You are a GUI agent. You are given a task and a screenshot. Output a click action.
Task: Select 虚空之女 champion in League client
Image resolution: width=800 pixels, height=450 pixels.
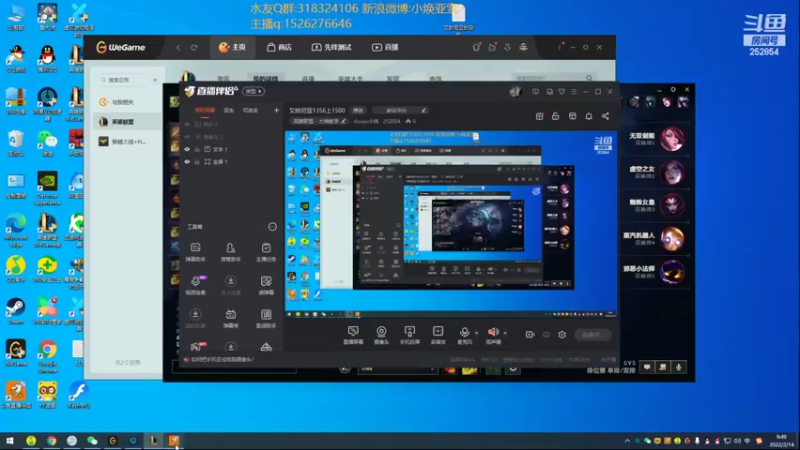657,172
